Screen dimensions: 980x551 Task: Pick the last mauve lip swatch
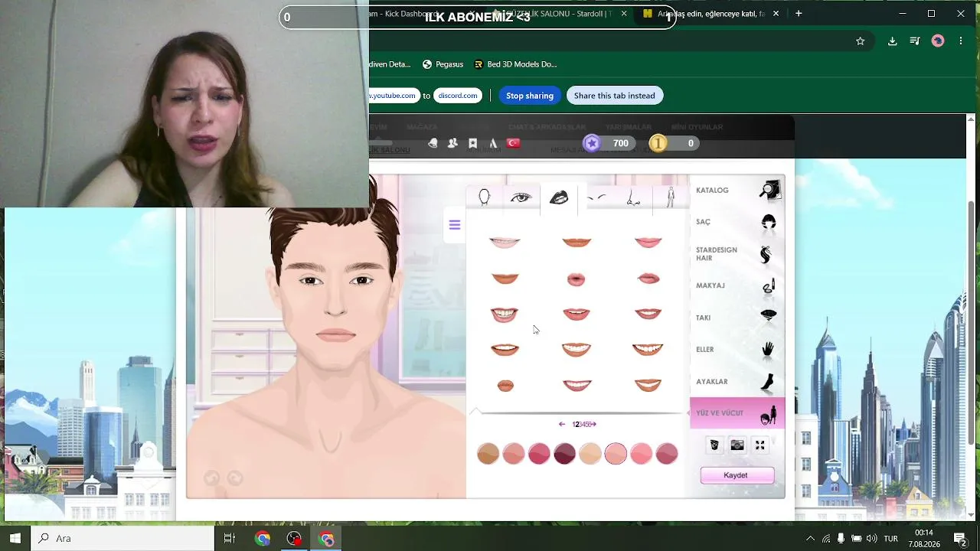click(667, 454)
